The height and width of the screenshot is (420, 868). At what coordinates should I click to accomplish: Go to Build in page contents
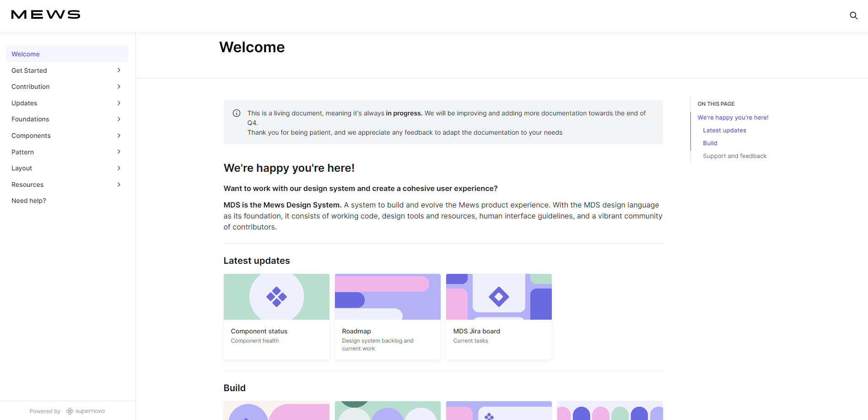(710, 143)
